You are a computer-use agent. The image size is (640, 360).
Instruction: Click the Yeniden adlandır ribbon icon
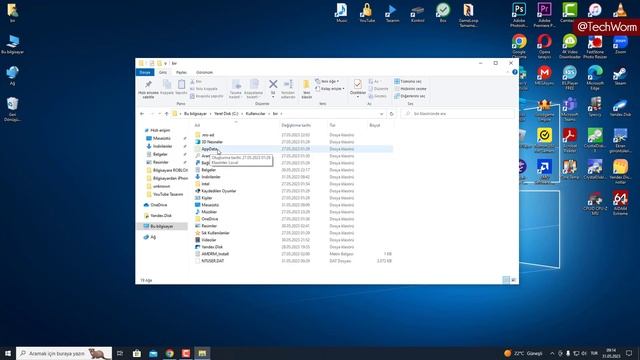[288, 84]
